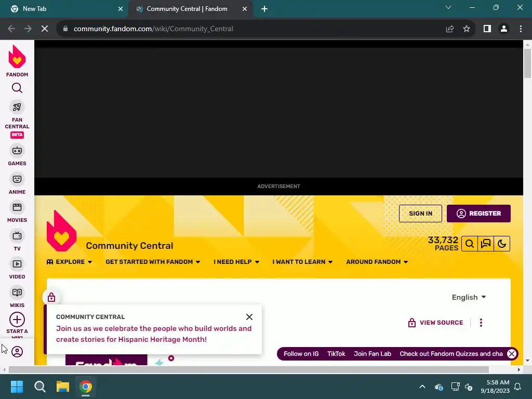Open the Hispanic Heritage Month announcement link

click(x=154, y=334)
